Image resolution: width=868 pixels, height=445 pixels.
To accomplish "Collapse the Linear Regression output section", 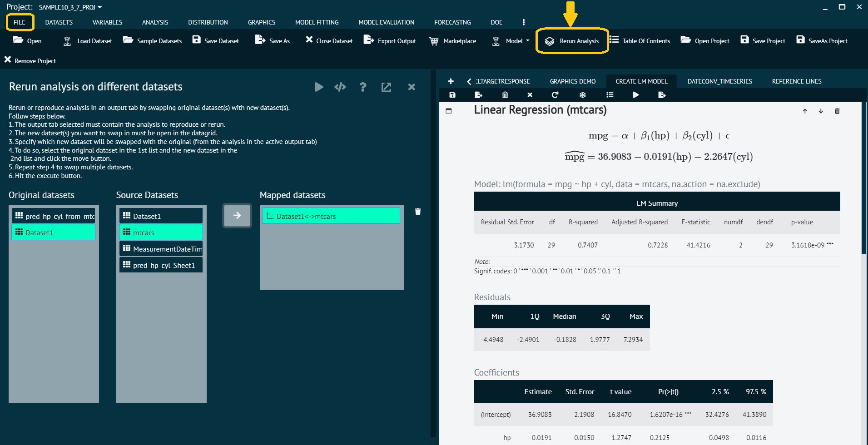I will (449, 111).
